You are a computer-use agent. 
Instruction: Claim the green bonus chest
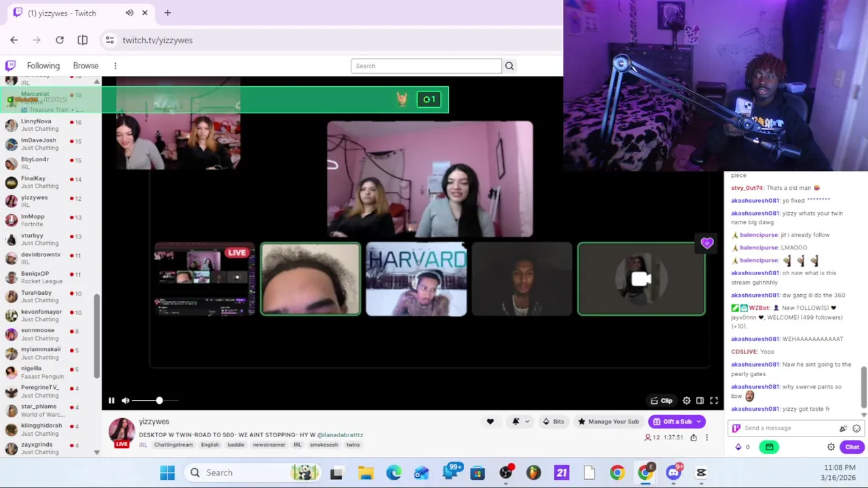point(769,447)
